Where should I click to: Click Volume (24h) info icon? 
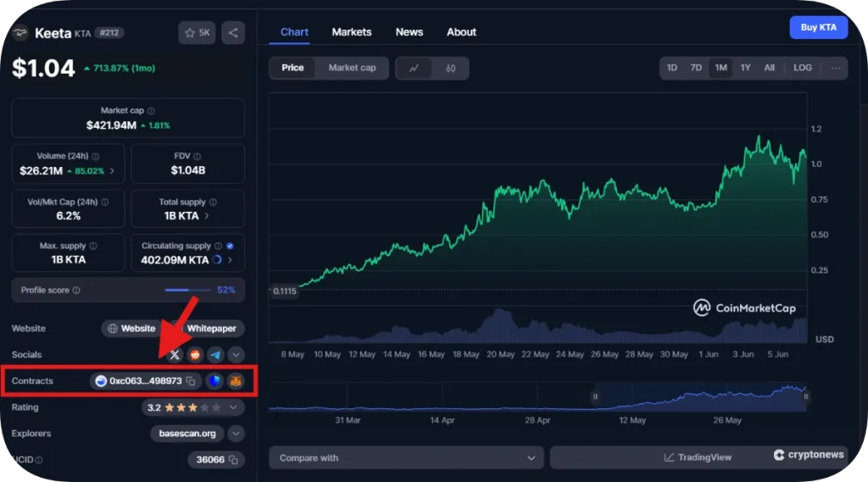96,156
